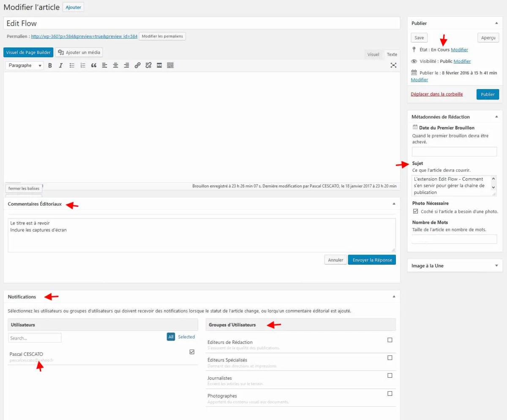
Task: Switch to the Visuel editor tab
Action: click(373, 54)
